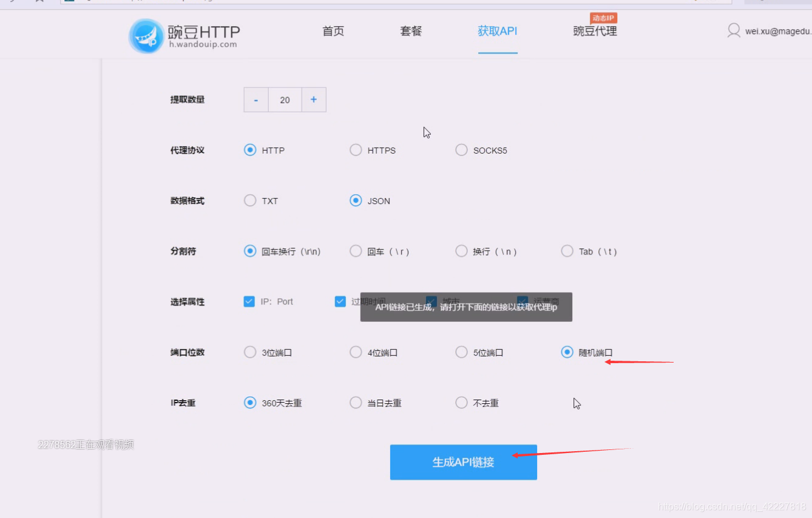This screenshot has height=518, width=812.
Task: Click the 提取数量 label
Action: [188, 100]
